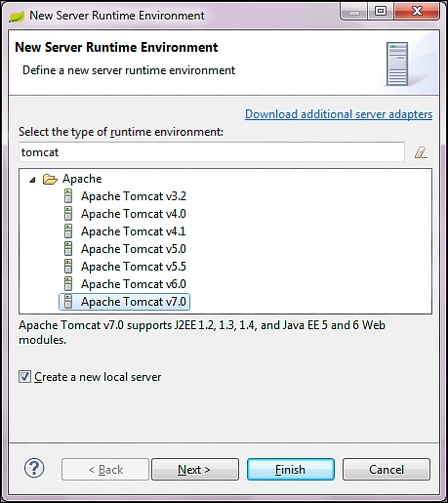
Task: Maximize the dialog window
Action: click(x=381, y=12)
